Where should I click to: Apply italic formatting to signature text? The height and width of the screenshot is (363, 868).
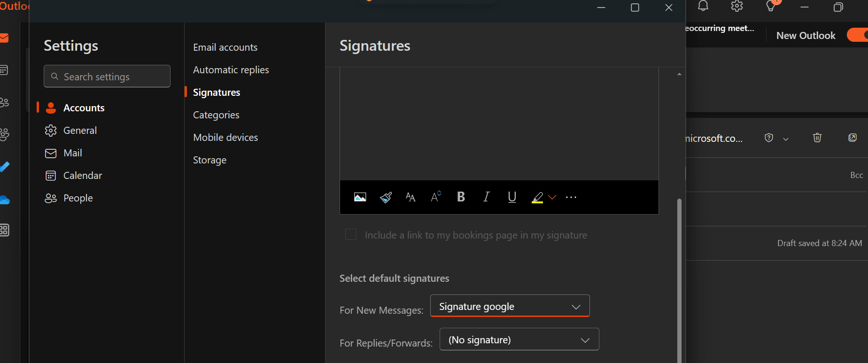click(x=486, y=197)
